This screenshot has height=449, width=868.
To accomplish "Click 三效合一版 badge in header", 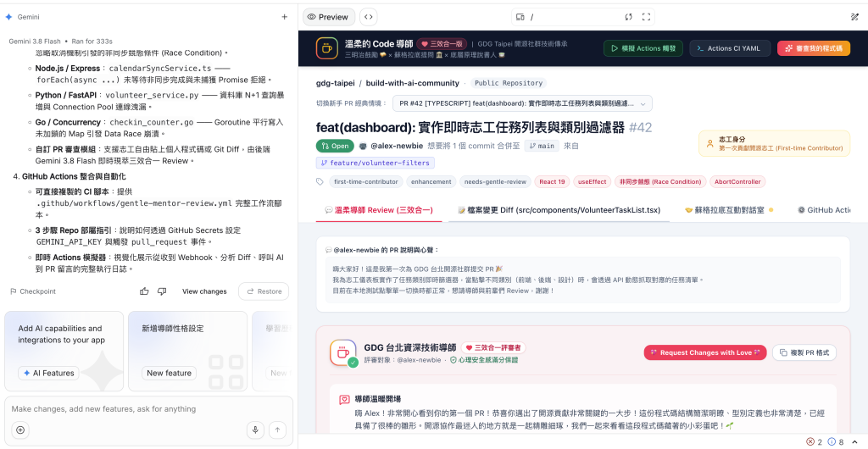I will [x=442, y=44].
